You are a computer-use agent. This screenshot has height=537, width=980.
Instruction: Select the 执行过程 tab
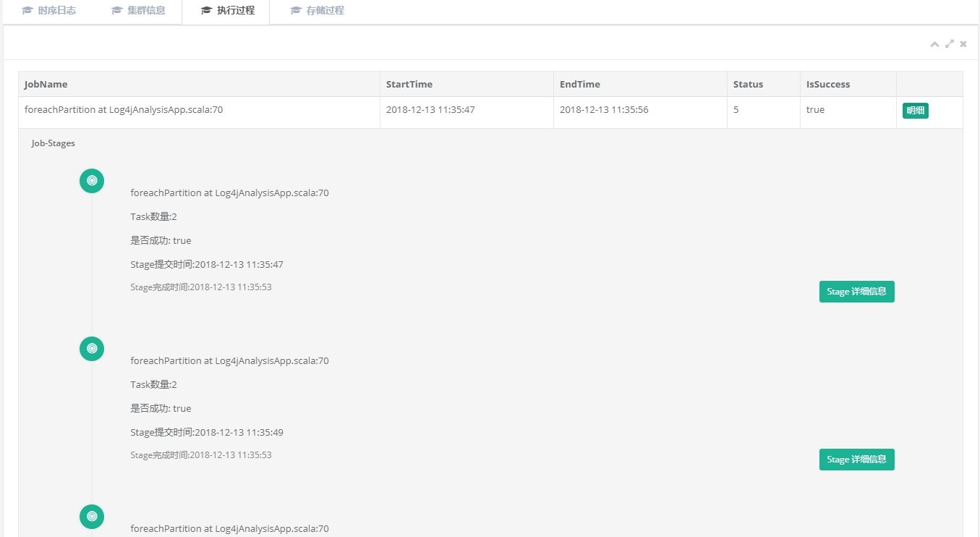pos(227,11)
